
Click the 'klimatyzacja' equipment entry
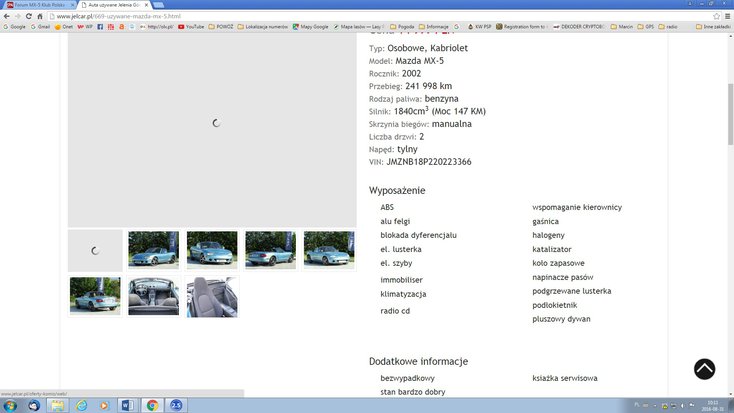(x=403, y=294)
